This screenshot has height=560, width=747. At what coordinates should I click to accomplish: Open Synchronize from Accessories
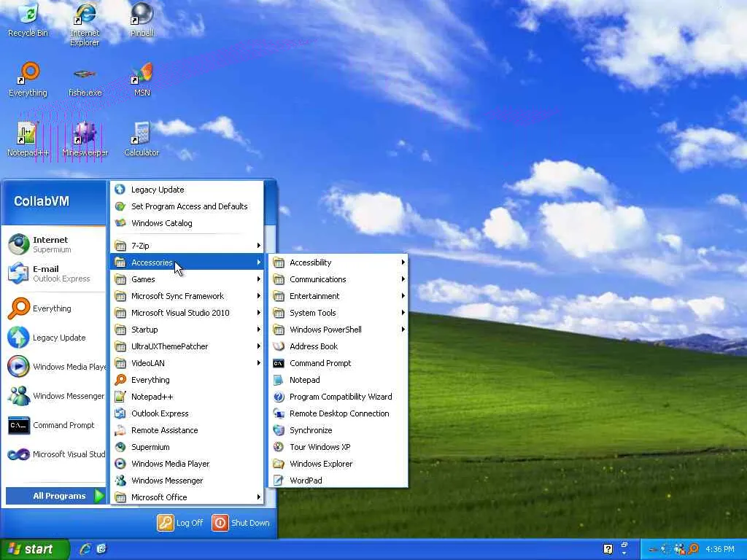coord(338,430)
